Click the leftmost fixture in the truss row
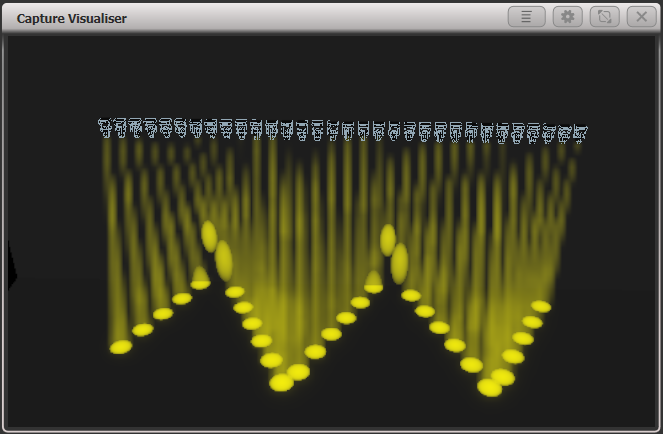663x434 pixels. (x=104, y=128)
